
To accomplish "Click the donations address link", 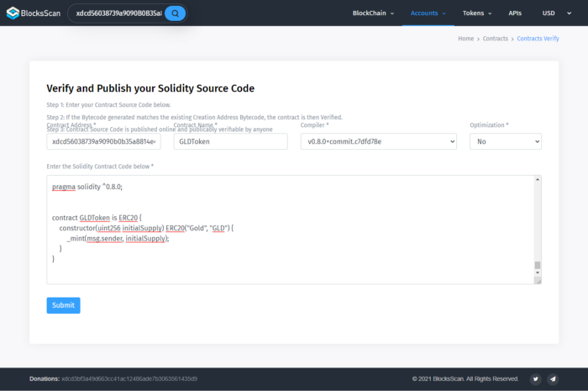I will [x=129, y=379].
